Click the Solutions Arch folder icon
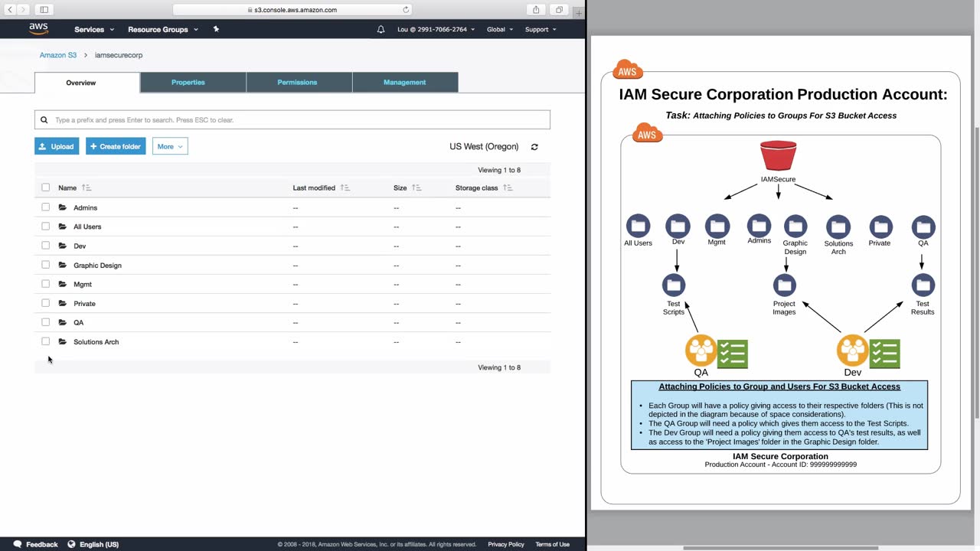This screenshot has height=551, width=980. pos(63,341)
